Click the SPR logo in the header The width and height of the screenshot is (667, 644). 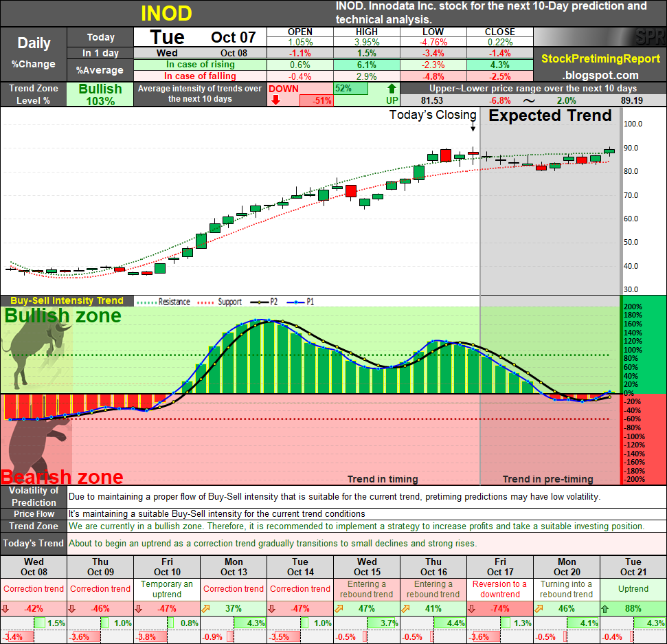650,37
